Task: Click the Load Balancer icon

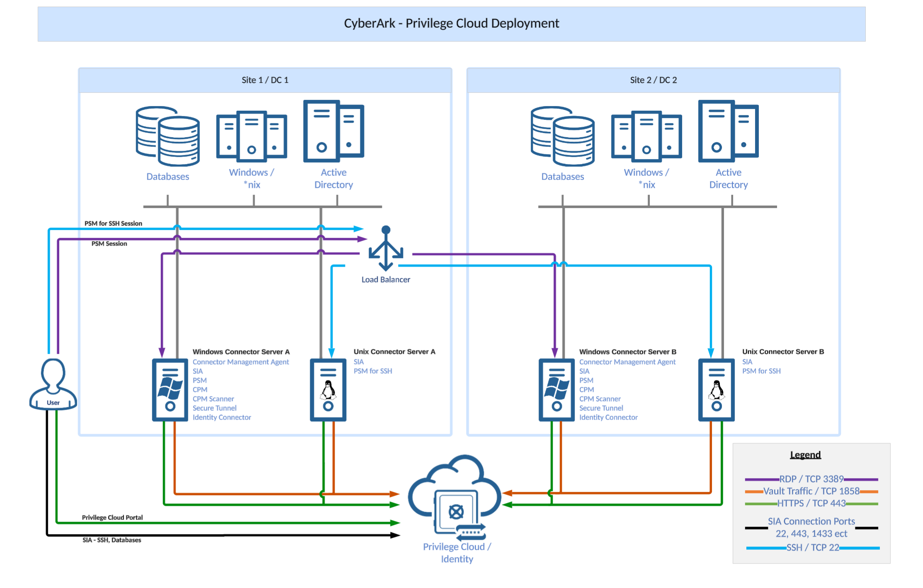Action: (x=386, y=248)
